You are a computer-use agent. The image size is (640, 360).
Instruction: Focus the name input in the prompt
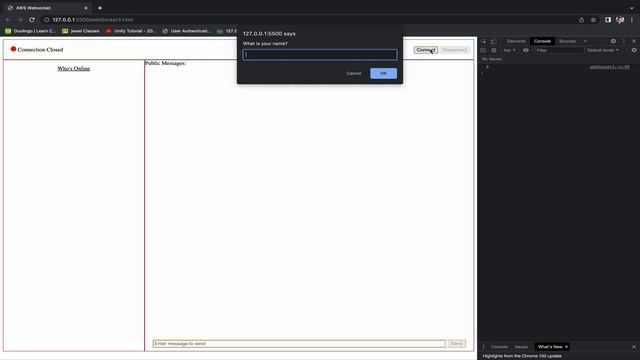pos(320,55)
